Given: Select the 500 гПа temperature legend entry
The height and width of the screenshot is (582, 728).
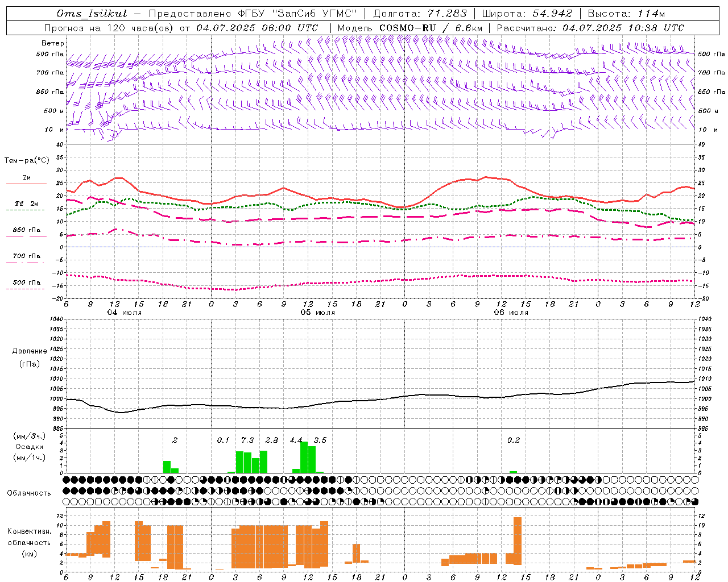Looking at the screenshot, I should 27,282.
